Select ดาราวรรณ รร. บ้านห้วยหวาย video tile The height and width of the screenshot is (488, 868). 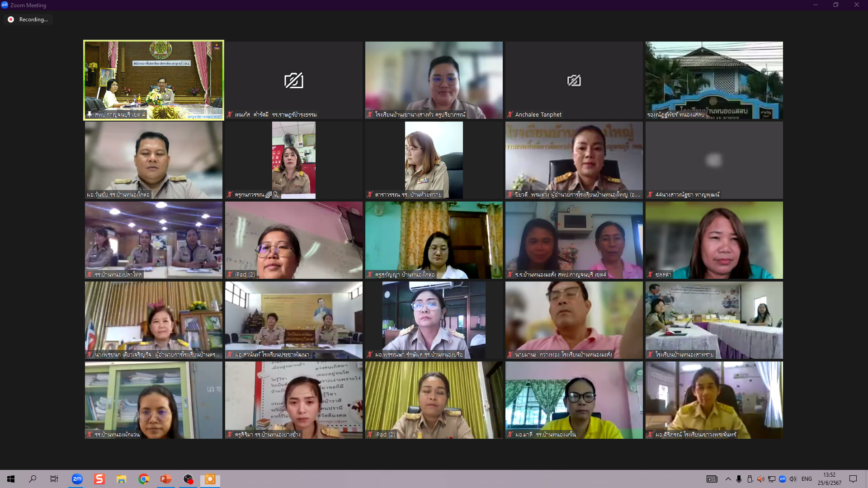tap(434, 160)
